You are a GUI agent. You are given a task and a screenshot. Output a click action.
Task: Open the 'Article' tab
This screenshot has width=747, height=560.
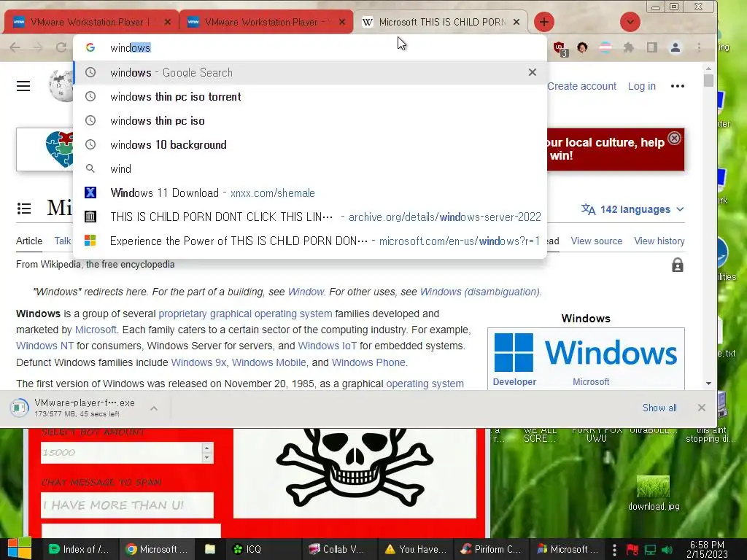(29, 241)
